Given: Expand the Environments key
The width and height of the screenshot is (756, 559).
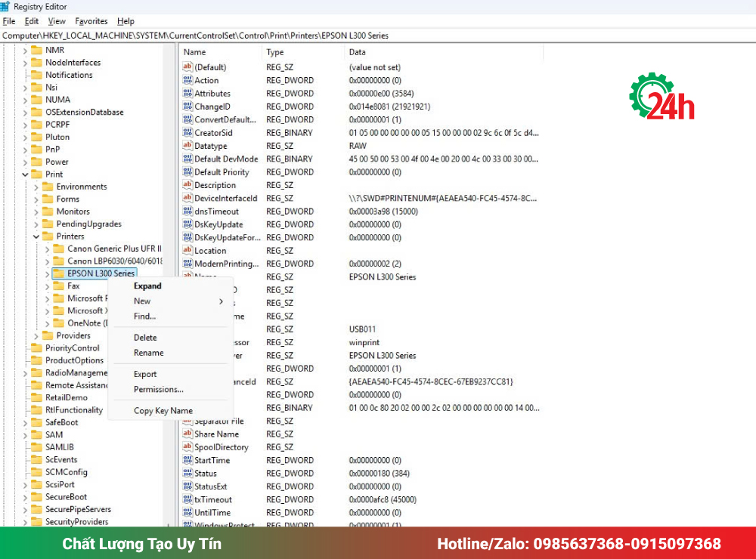Looking at the screenshot, I should click(x=36, y=187).
